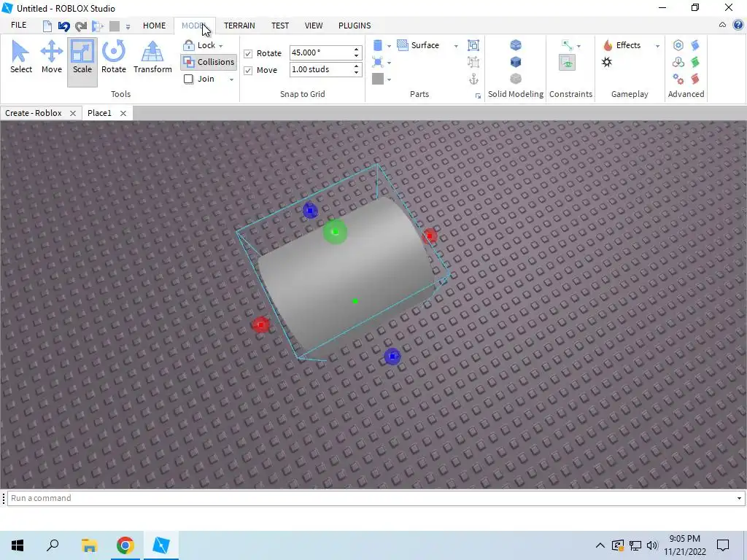Click the Negate solid modeling icon
This screenshot has width=747, height=560.
click(x=516, y=62)
